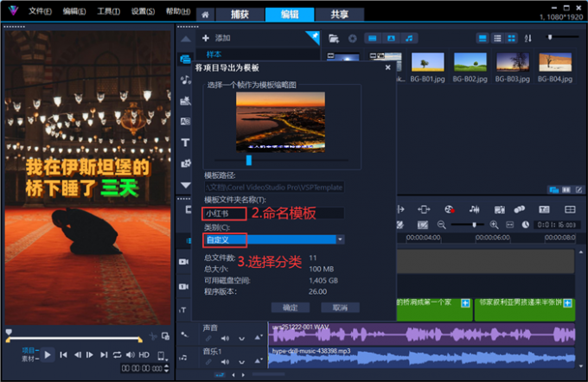The image size is (588, 382).
Task: Toggle the show photos filter in library
Action: [391, 38]
